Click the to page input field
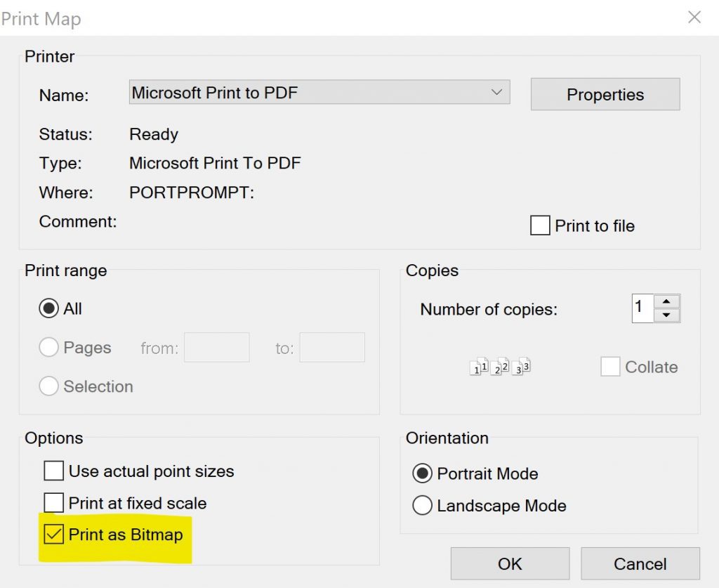 (332, 347)
